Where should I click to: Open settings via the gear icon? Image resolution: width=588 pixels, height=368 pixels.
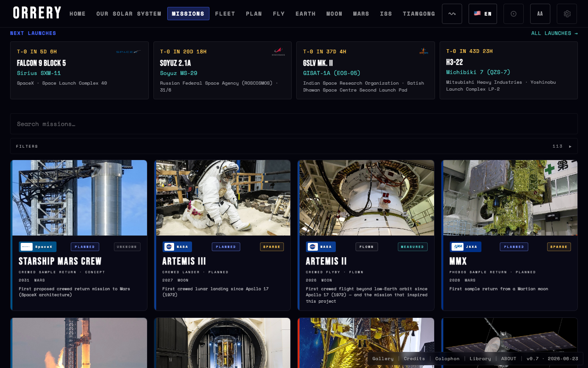pos(567,14)
